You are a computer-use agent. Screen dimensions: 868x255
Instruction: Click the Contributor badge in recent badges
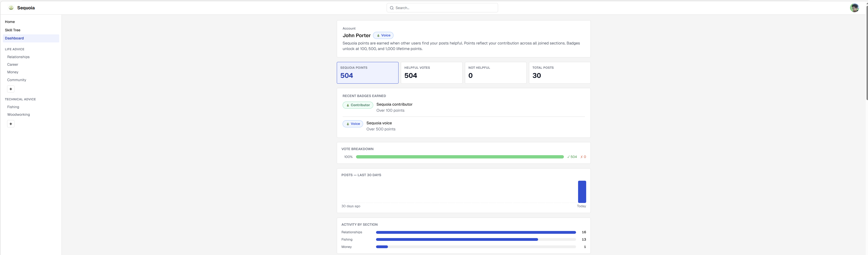pos(358,105)
